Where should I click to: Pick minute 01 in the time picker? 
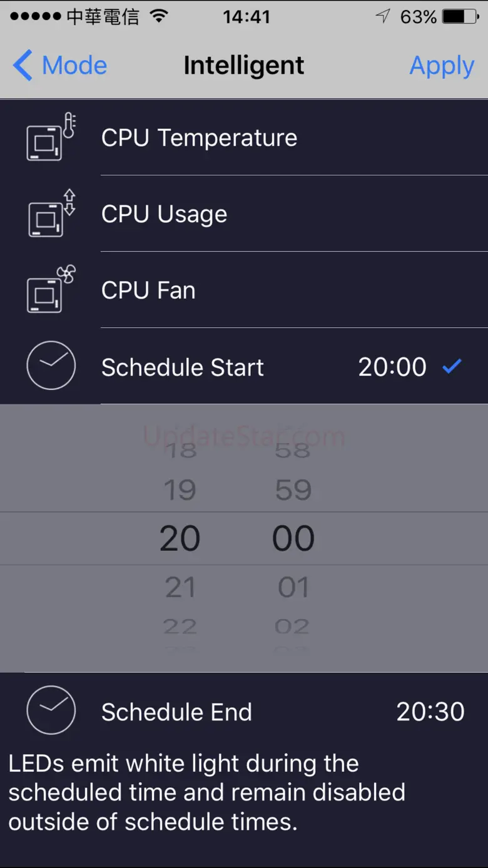(293, 587)
